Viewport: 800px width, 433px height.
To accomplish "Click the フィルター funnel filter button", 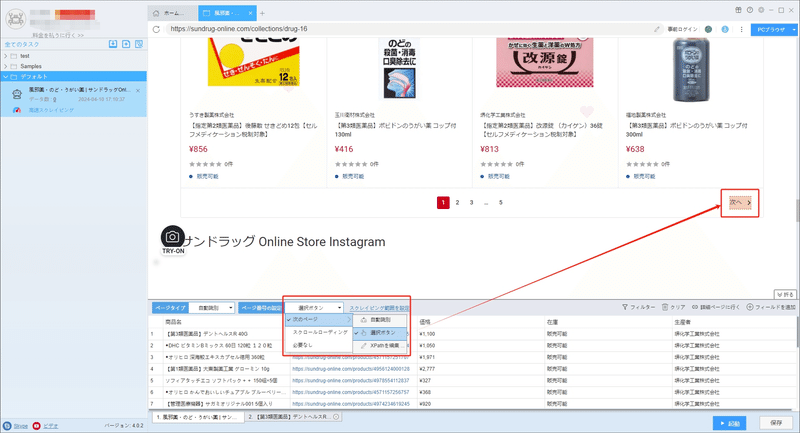I will tap(638, 307).
